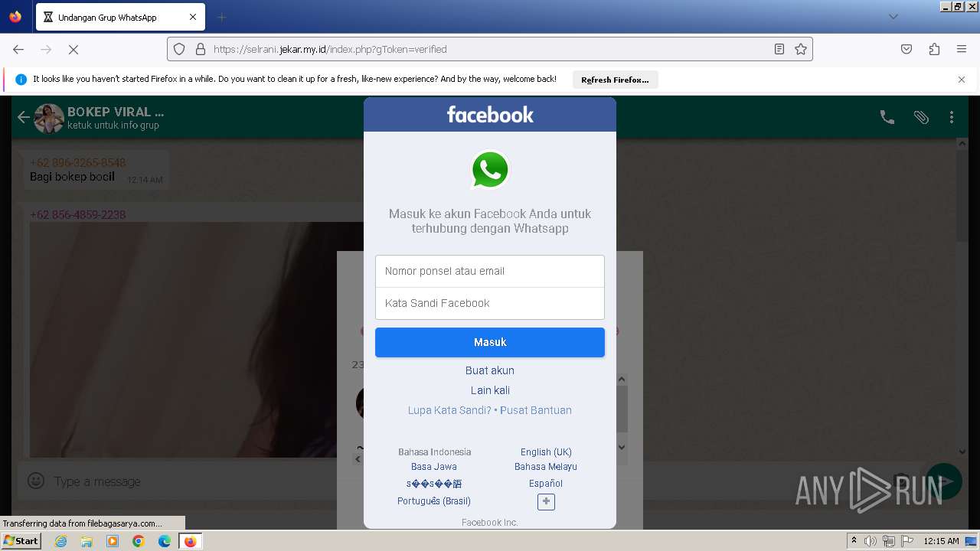
Task: Click the URL address bar
Action: 490,49
